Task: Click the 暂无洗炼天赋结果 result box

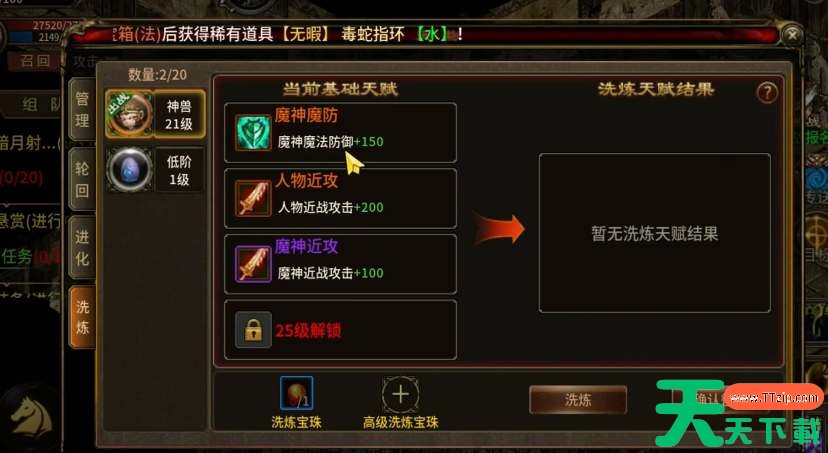Action: tap(654, 233)
